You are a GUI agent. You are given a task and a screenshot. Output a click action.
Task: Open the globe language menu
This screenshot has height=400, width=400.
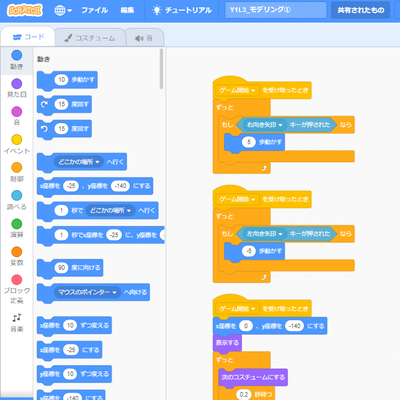pos(63,10)
